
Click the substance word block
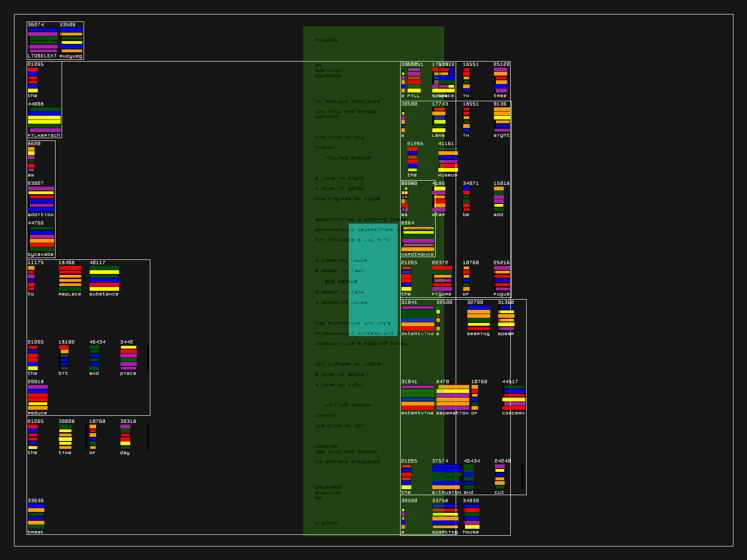[104, 279]
